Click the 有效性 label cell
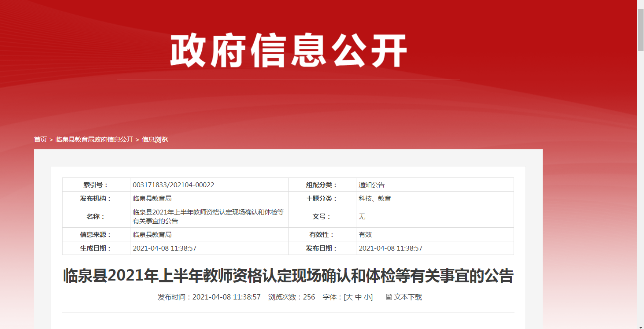Image resolution: width=644 pixels, height=329 pixels. (322, 235)
